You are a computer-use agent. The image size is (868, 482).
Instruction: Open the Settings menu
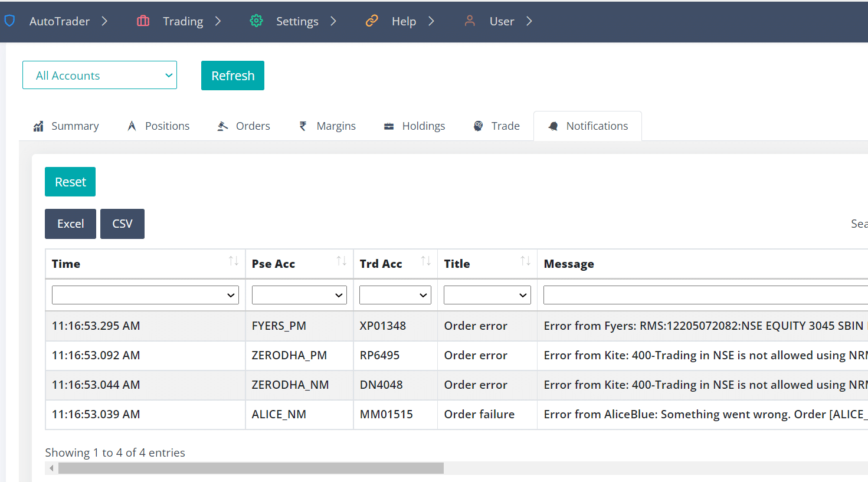297,21
